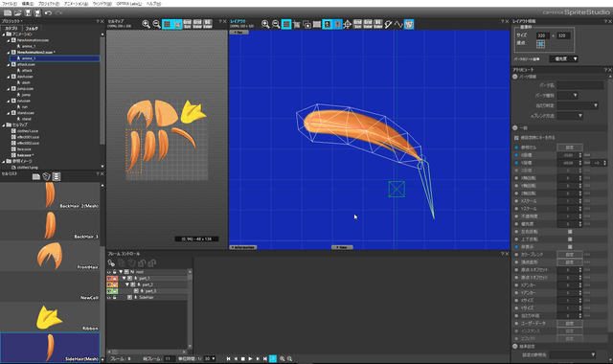Jump to the last frame
Viewport: 613px width, 364px height.
coord(265,358)
